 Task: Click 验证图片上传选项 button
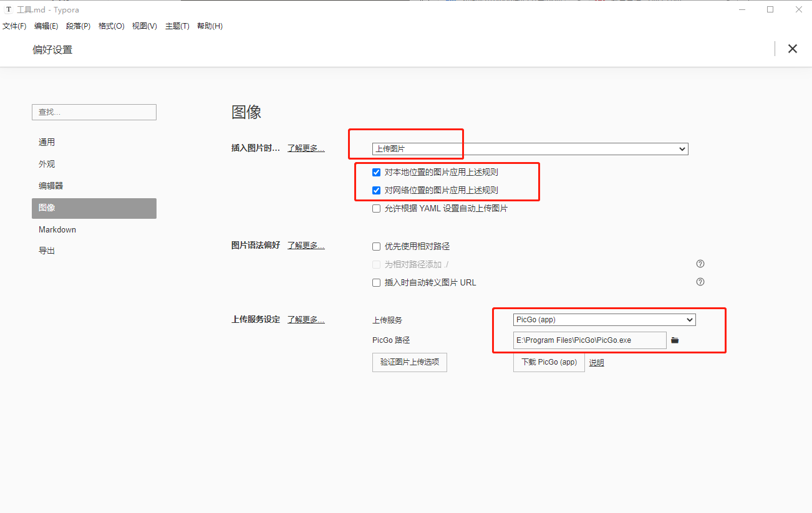[409, 362]
